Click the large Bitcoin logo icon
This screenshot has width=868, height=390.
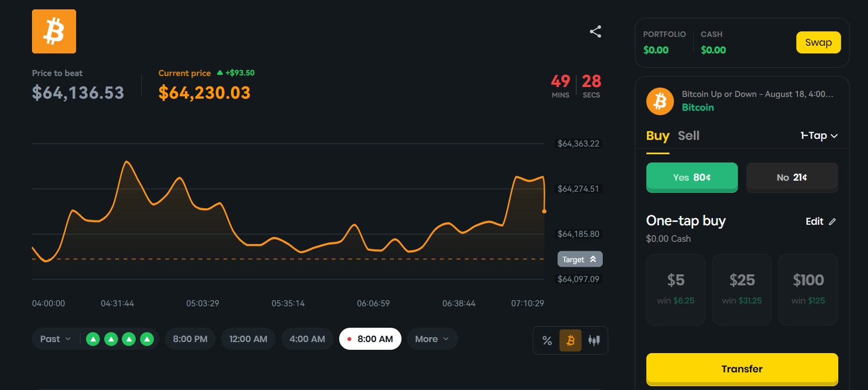[x=54, y=31]
